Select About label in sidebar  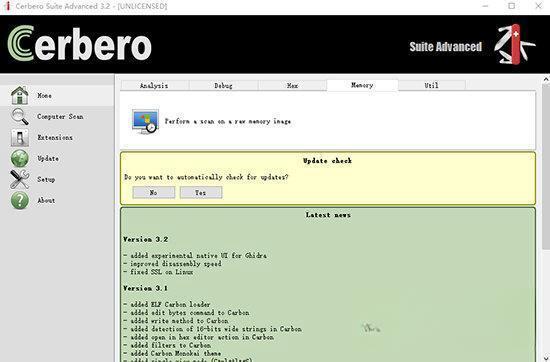click(x=46, y=200)
